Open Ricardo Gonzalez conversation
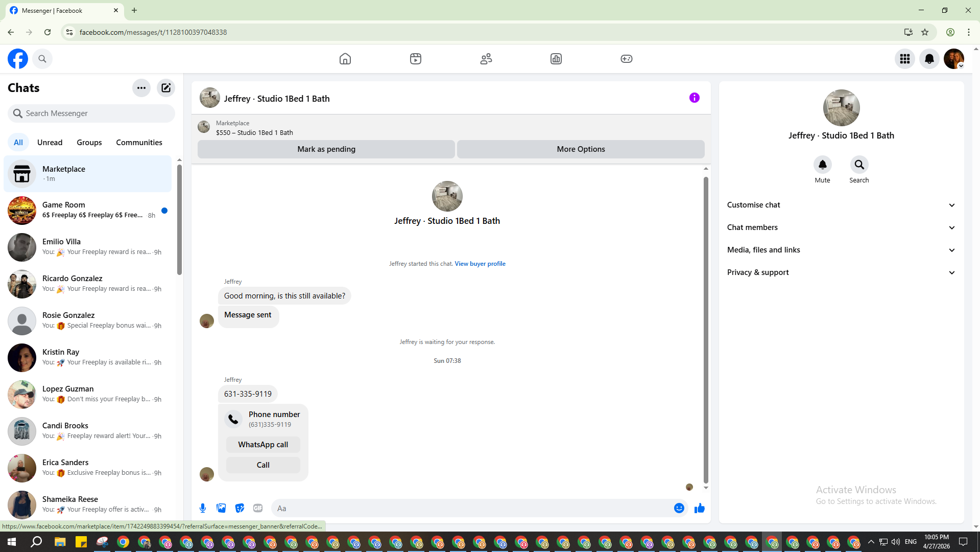 point(88,284)
